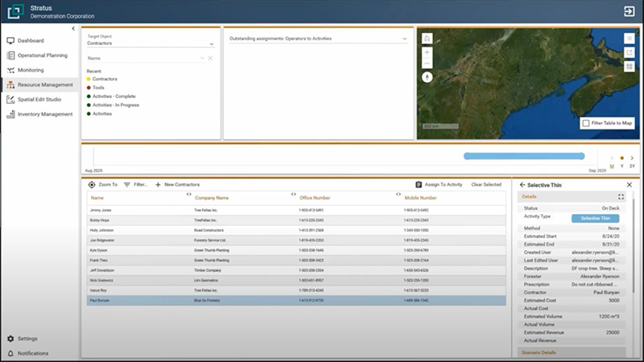Go back from Selective Thin panel
The height and width of the screenshot is (362, 644).
tap(522, 185)
